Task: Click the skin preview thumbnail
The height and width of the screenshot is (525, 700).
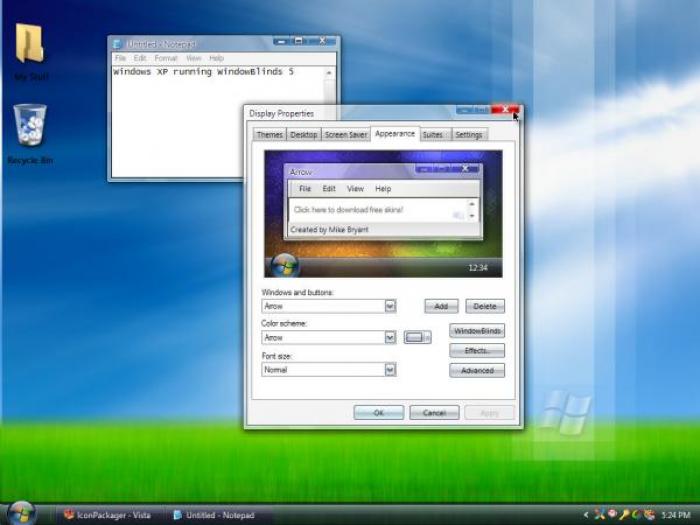Action: [x=381, y=214]
